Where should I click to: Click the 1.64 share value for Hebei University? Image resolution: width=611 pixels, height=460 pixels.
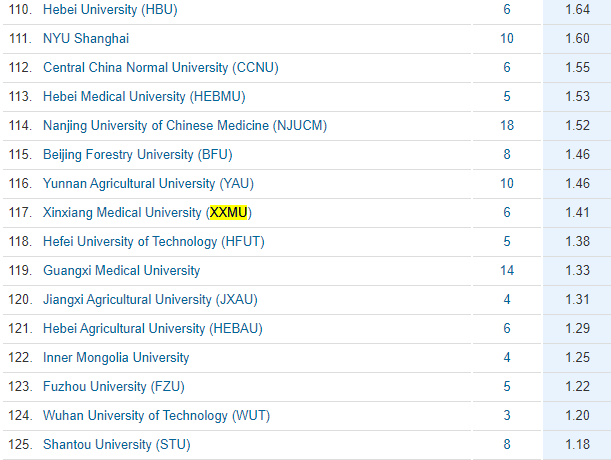click(579, 9)
